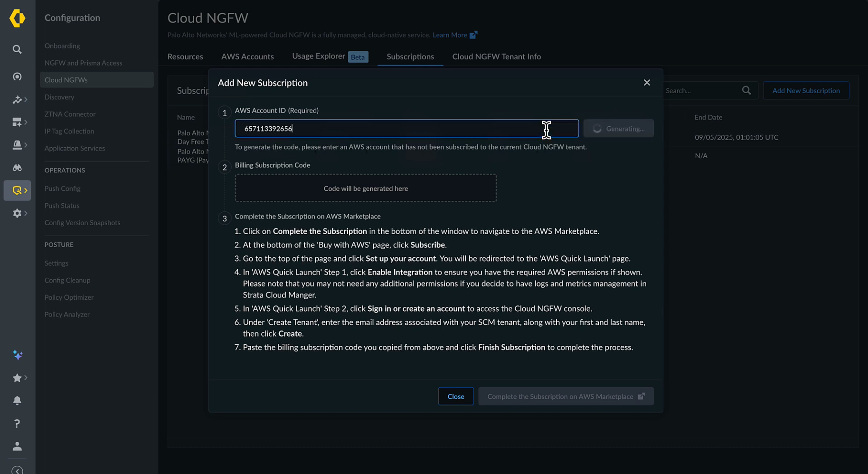Open the gear settings icon in left rail
This screenshot has width=868, height=474.
click(x=17, y=213)
